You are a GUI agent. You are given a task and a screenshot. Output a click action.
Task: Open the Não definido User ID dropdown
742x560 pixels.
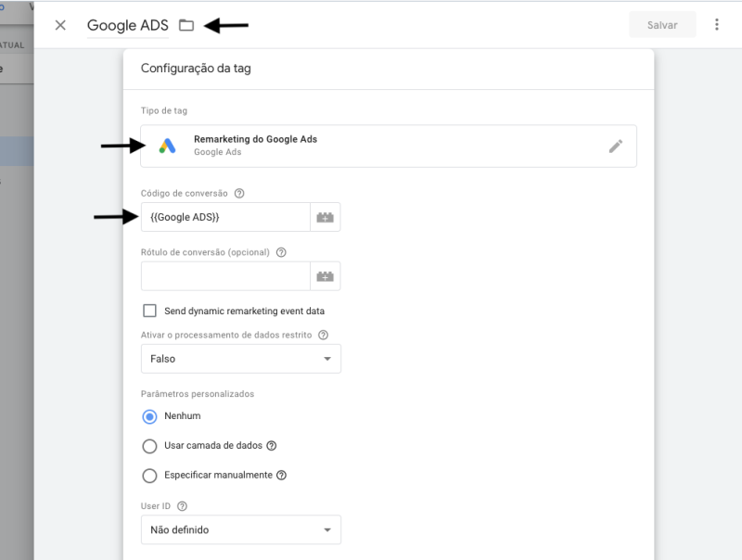click(240, 530)
